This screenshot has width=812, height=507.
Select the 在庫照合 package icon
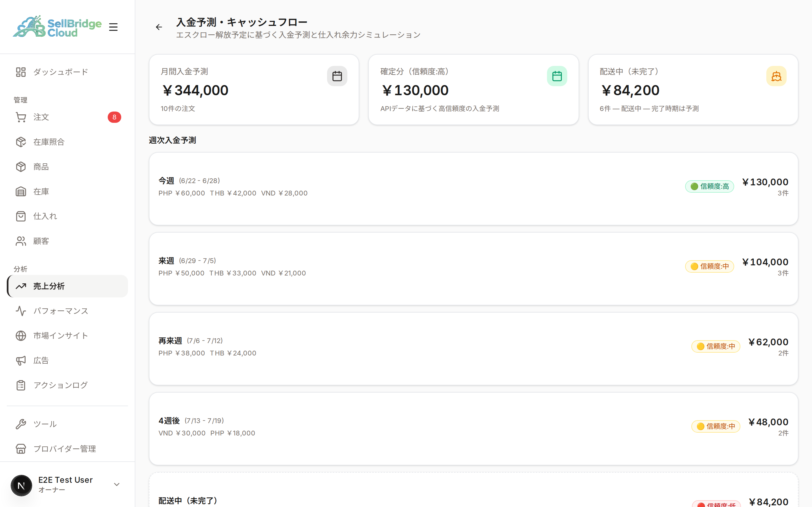pos(21,142)
